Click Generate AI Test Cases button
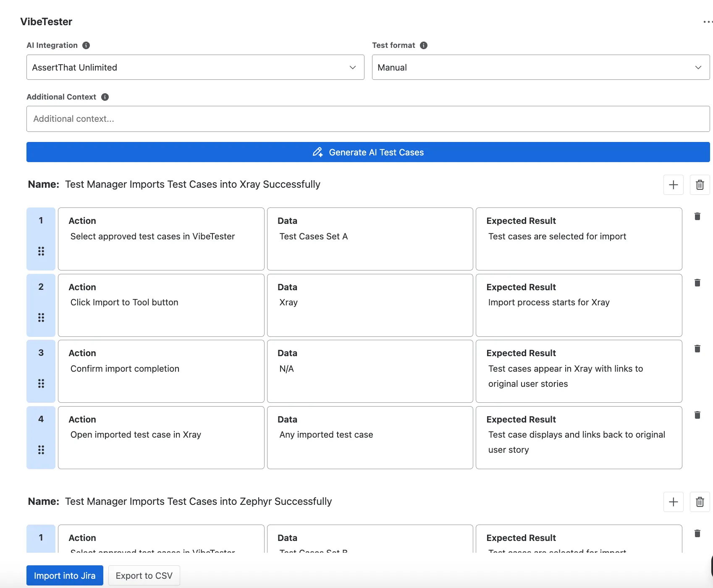 [x=368, y=152]
